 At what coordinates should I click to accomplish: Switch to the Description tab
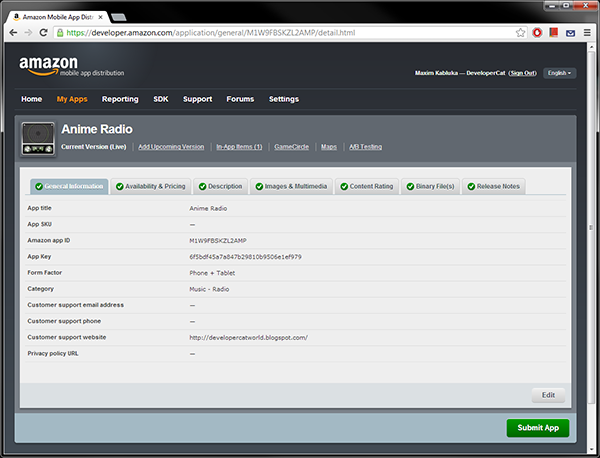tap(220, 186)
